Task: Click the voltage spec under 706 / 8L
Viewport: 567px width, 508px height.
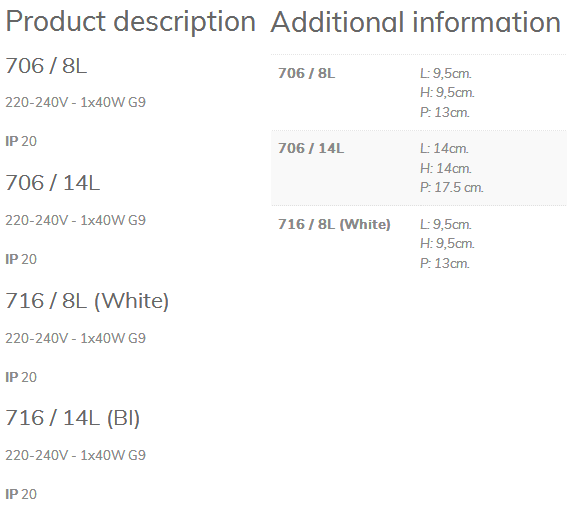Action: pos(76,102)
